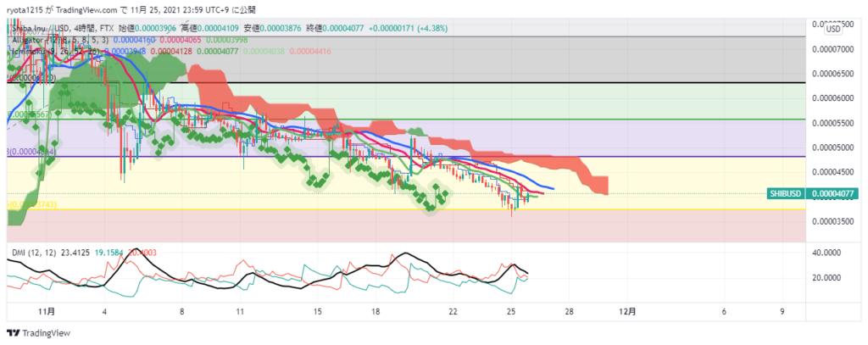868x345 pixels.
Task: Click the 0.00004077 current price label
Action: click(832, 193)
